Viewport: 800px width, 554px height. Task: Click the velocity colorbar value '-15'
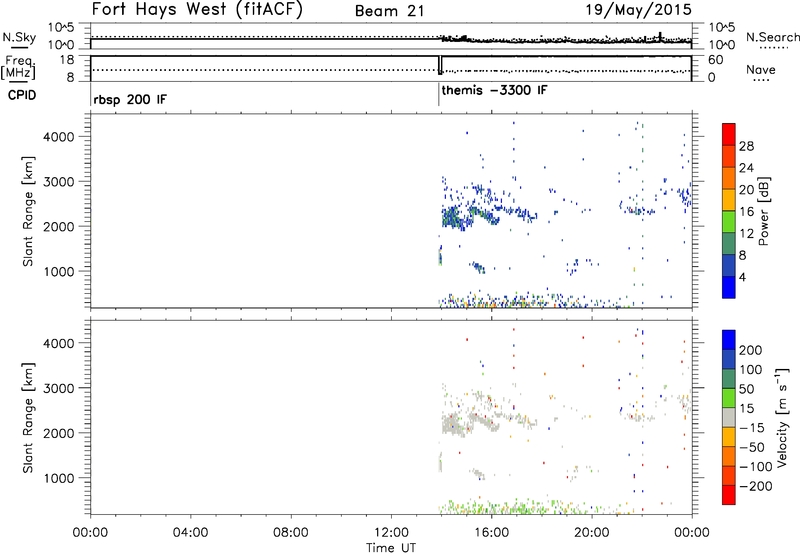point(752,428)
